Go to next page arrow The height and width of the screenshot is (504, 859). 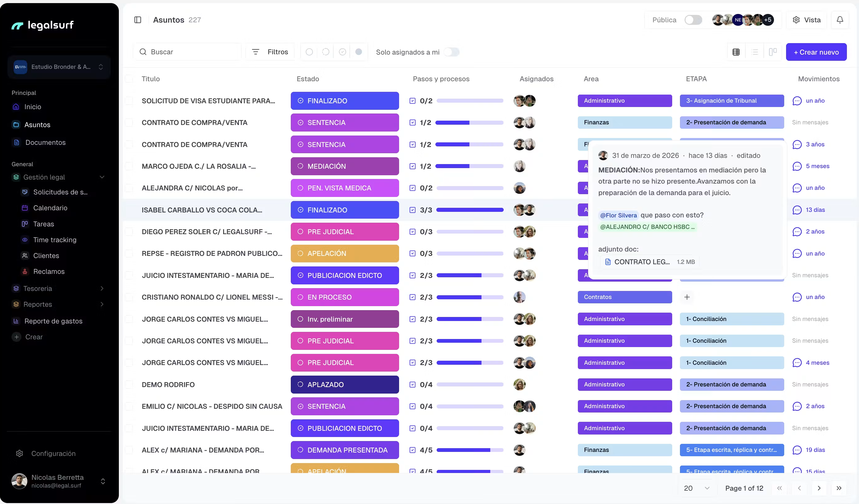819,488
